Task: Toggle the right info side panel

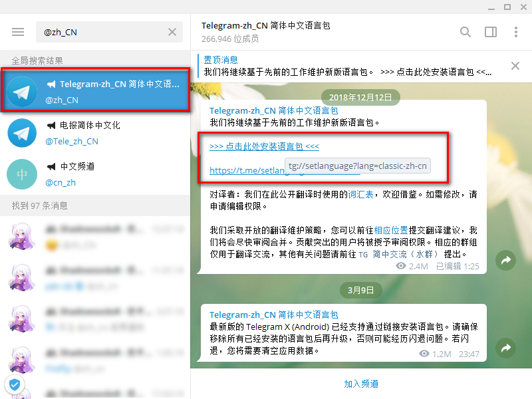Action: 491,32
